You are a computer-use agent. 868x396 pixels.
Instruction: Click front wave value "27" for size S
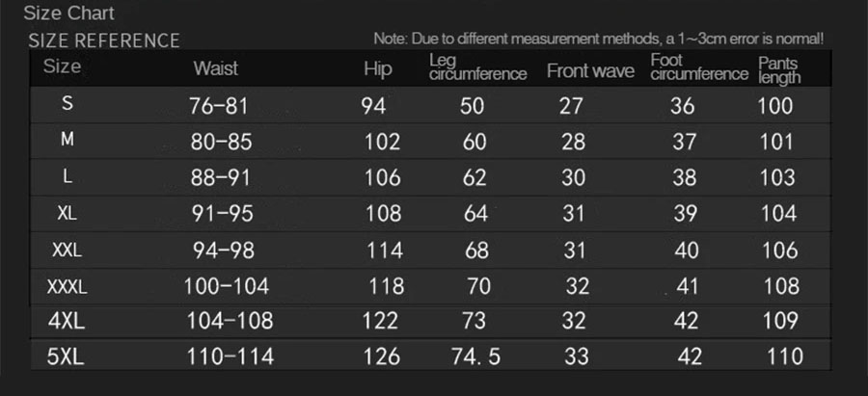point(572,106)
